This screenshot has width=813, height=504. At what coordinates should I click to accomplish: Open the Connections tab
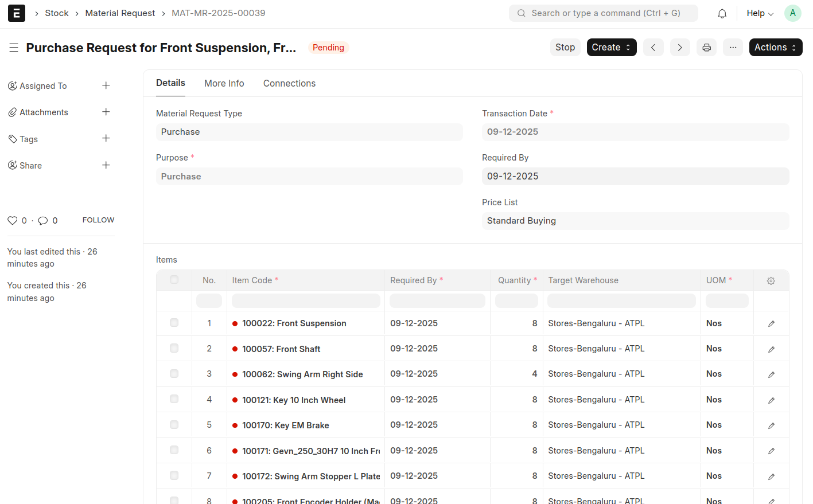pos(289,84)
